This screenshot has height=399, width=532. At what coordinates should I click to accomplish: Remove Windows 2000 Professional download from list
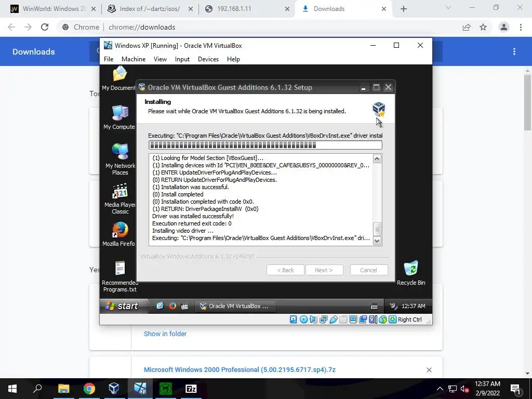429,370
